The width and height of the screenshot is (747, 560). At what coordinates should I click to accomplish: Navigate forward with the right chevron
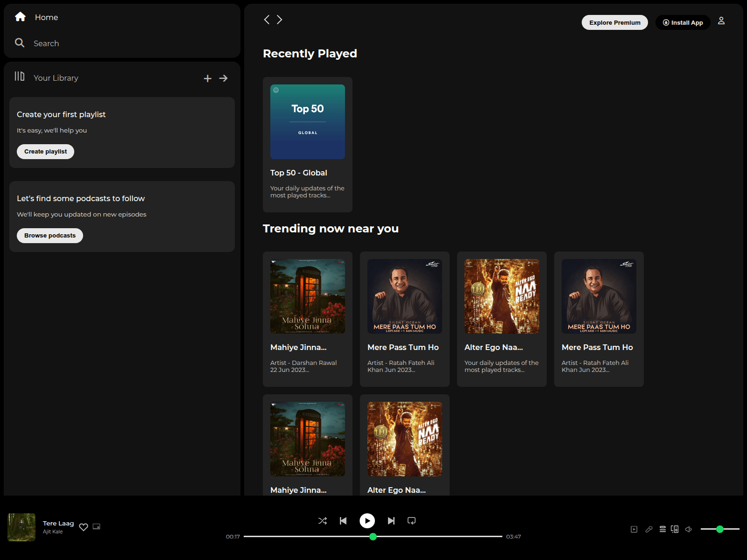[279, 20]
